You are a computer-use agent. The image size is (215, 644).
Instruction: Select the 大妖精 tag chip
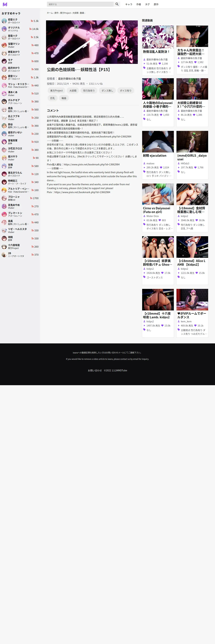coord(73,91)
